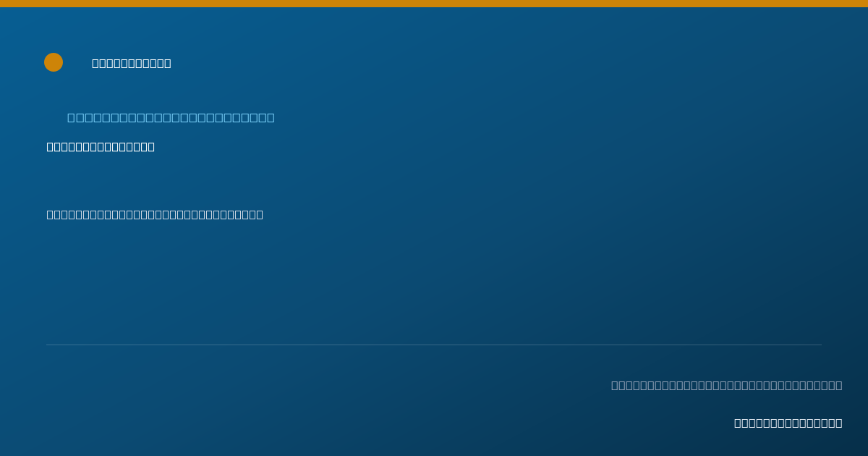Click the long white body text line
Viewport: 868px width, 456px height.
155,215
